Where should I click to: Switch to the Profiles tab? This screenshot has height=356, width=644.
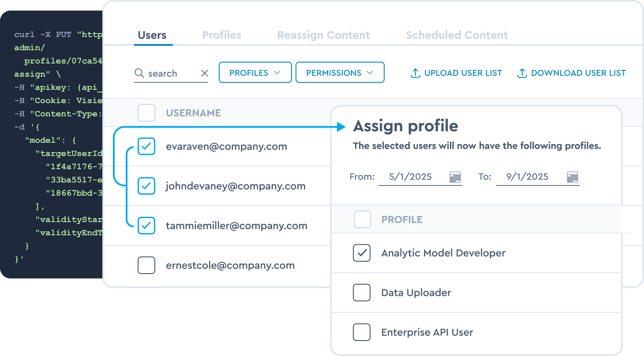222,35
